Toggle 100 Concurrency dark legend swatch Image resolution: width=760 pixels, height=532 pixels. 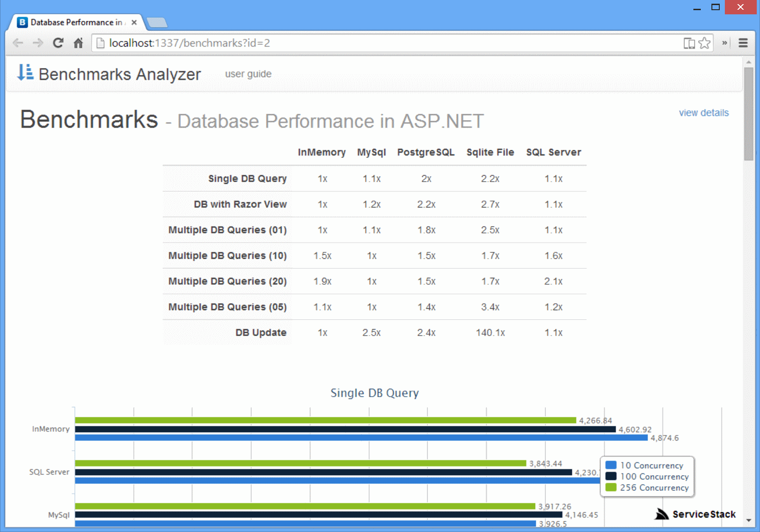[x=611, y=476]
